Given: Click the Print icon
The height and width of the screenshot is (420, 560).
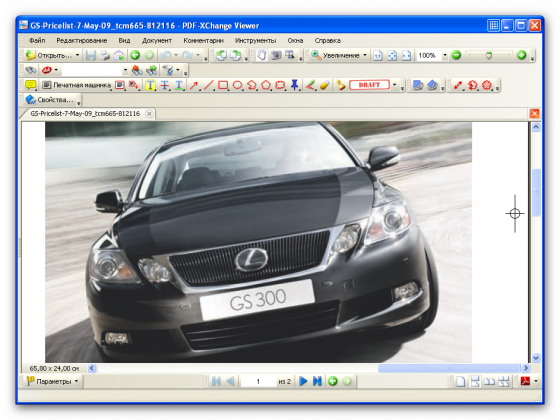Looking at the screenshot, I should pyautogui.click(x=105, y=55).
